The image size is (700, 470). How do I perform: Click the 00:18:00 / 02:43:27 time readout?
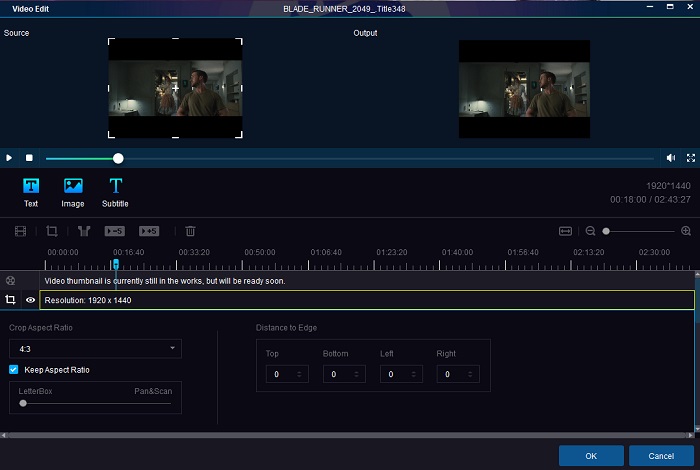(650, 200)
